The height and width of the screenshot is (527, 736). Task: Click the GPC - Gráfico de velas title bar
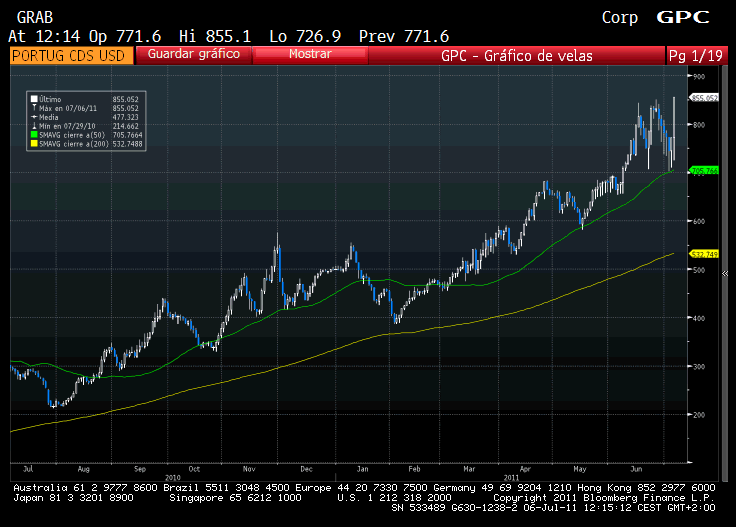coord(517,56)
